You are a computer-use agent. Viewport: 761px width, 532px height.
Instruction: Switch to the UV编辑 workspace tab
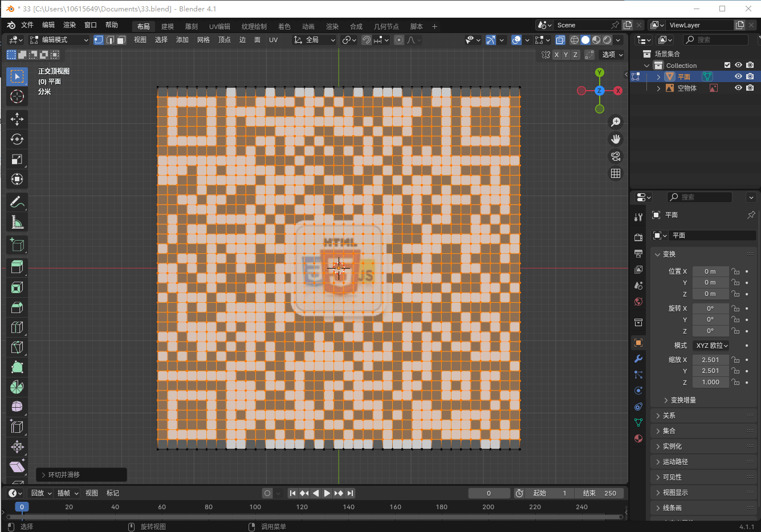219,26
